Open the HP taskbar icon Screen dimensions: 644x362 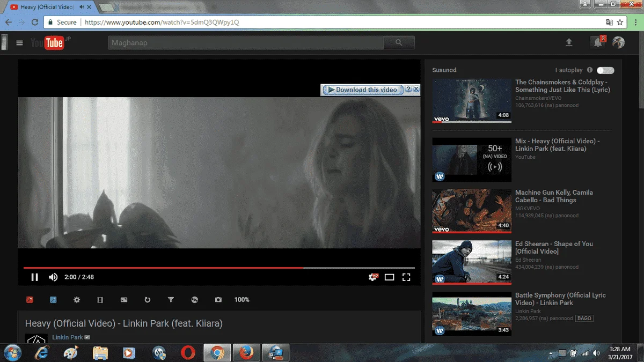(x=159, y=353)
